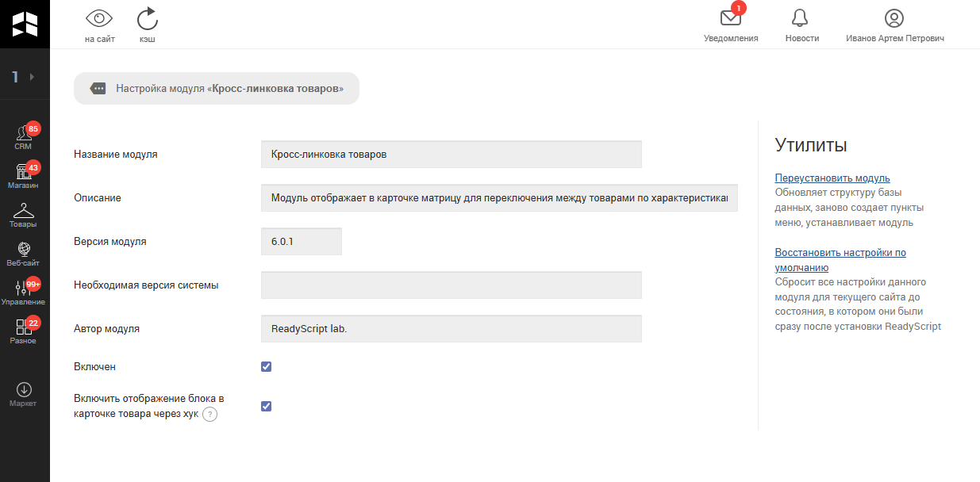
Task: Open Уведомления envelope icon
Action: pyautogui.click(x=730, y=19)
